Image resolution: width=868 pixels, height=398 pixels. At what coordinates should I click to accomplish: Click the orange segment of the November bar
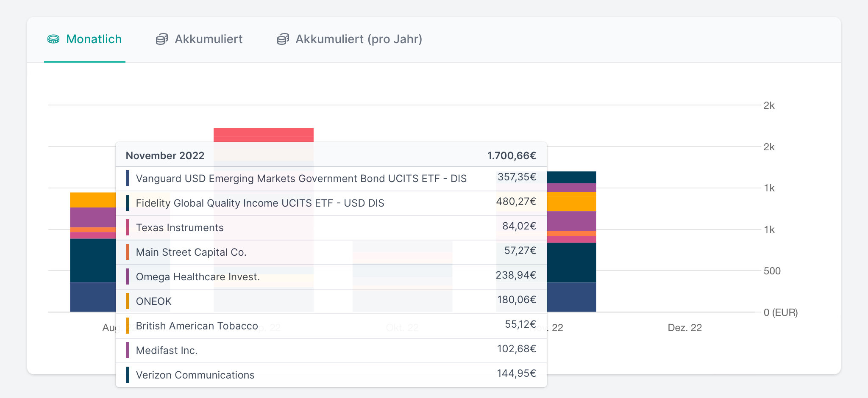coord(571,202)
